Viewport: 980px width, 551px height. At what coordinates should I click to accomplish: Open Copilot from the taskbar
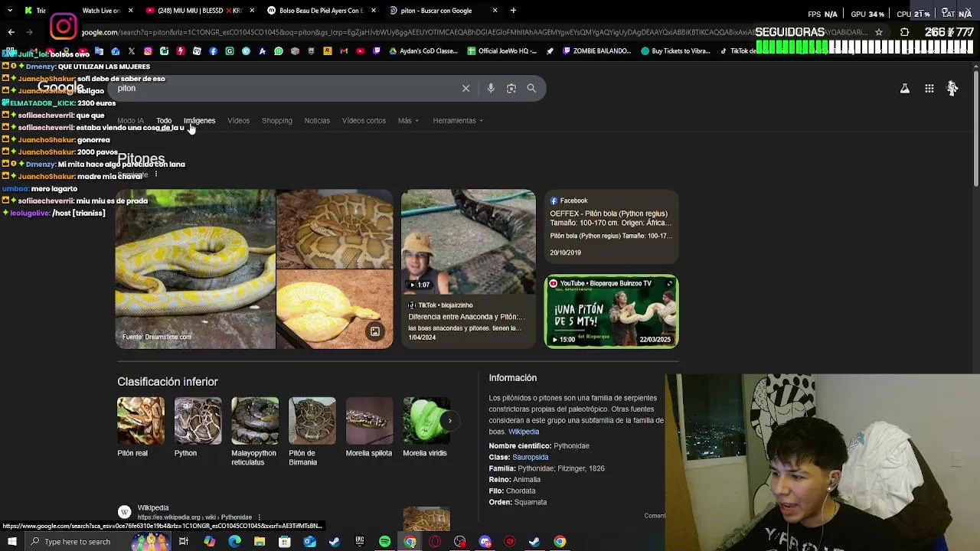(209, 542)
